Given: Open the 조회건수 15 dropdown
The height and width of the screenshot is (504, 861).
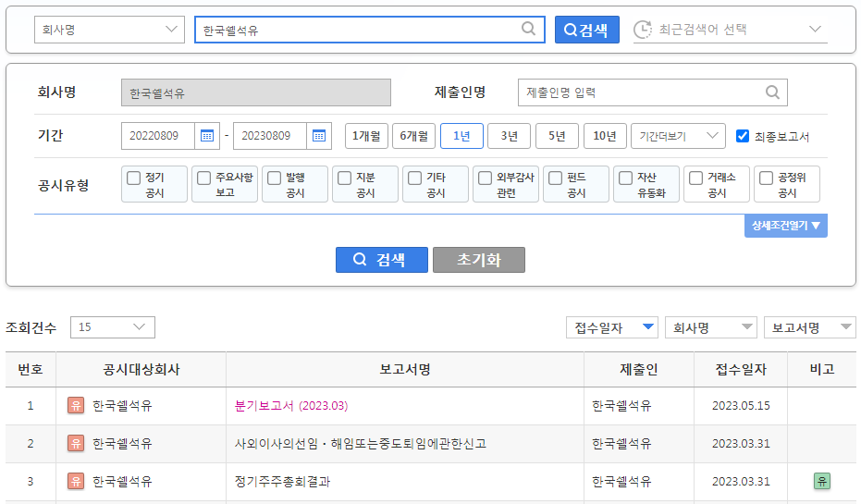Looking at the screenshot, I should tap(113, 327).
